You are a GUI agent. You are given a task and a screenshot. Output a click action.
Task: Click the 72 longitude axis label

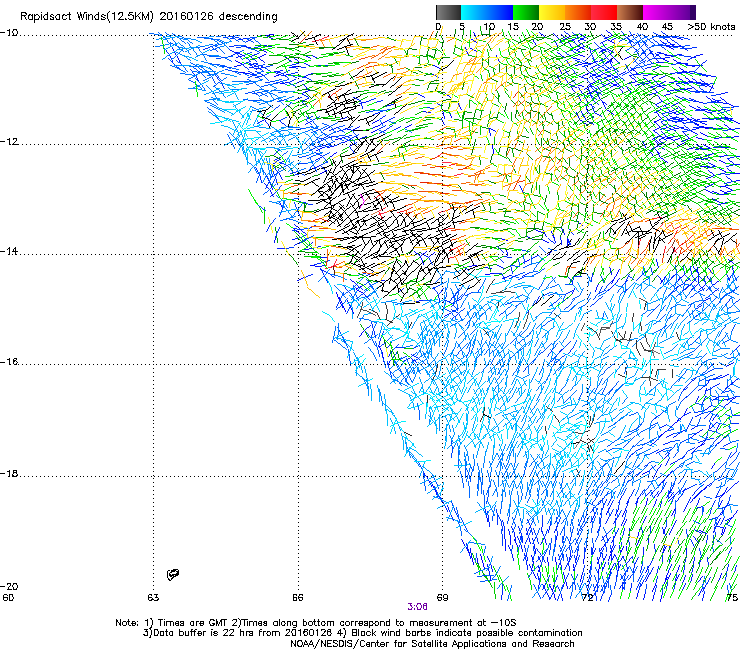coord(587,598)
